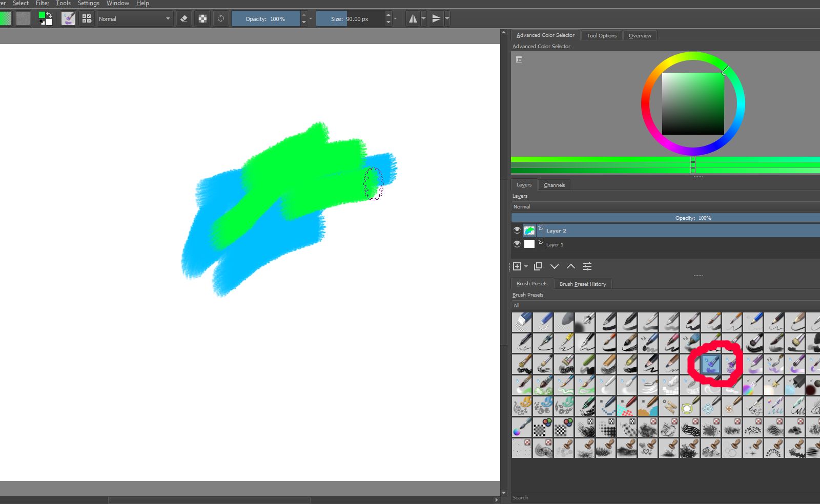Click the preserve alpha checkerboard icon
Image resolution: width=820 pixels, height=504 pixels.
click(x=202, y=19)
